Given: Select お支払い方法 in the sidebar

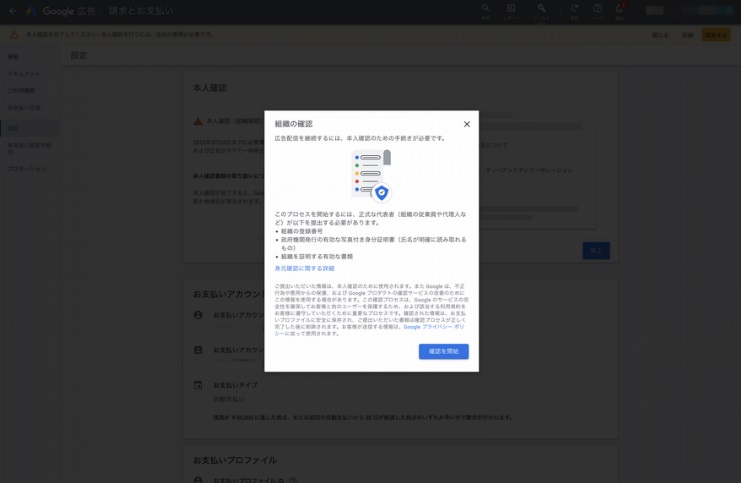Looking at the screenshot, I should click(x=24, y=108).
